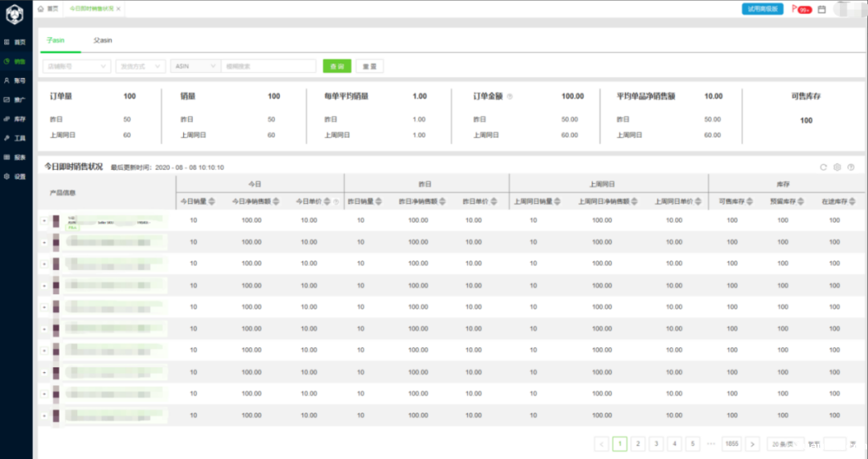Click the 模糊搜索 search input field

click(x=269, y=67)
